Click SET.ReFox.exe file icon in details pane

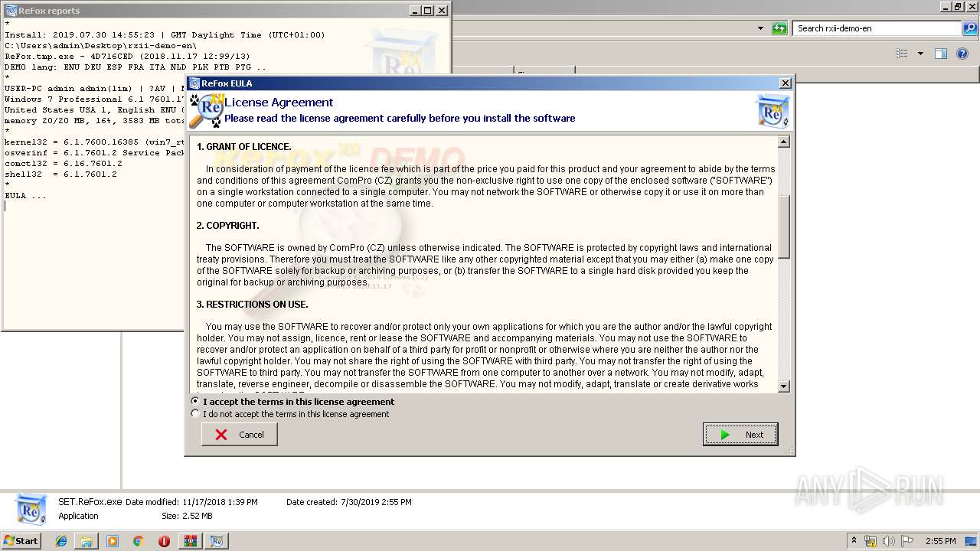click(31, 509)
